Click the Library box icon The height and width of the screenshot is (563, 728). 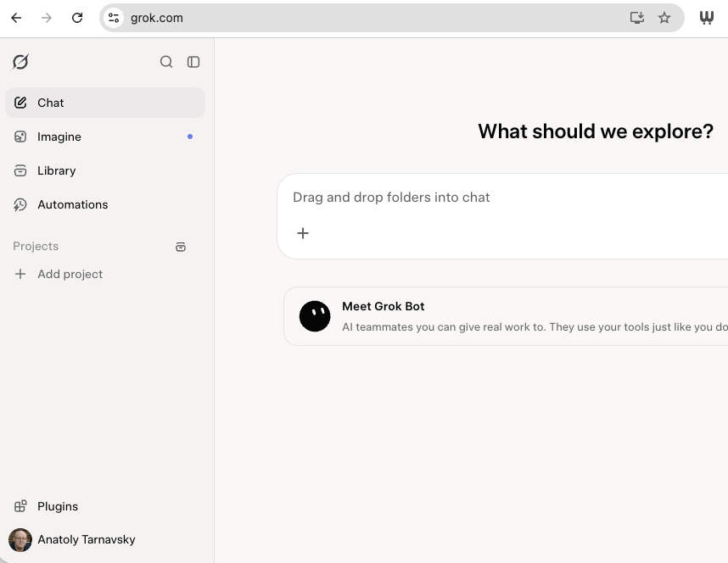20,170
